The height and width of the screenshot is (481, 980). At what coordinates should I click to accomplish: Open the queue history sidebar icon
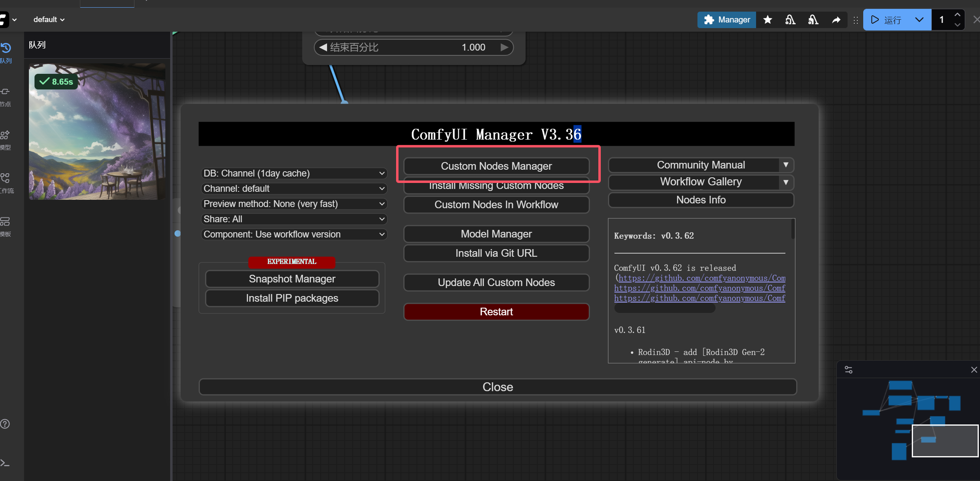pyautogui.click(x=6, y=49)
